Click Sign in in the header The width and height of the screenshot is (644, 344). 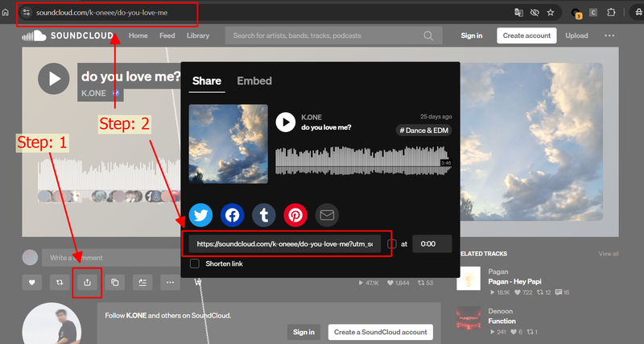[472, 35]
